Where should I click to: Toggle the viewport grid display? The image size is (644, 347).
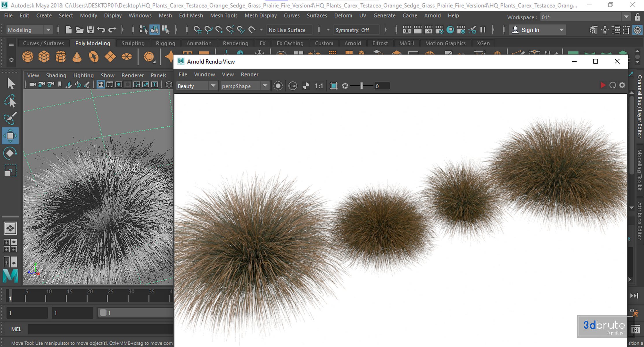tap(101, 84)
